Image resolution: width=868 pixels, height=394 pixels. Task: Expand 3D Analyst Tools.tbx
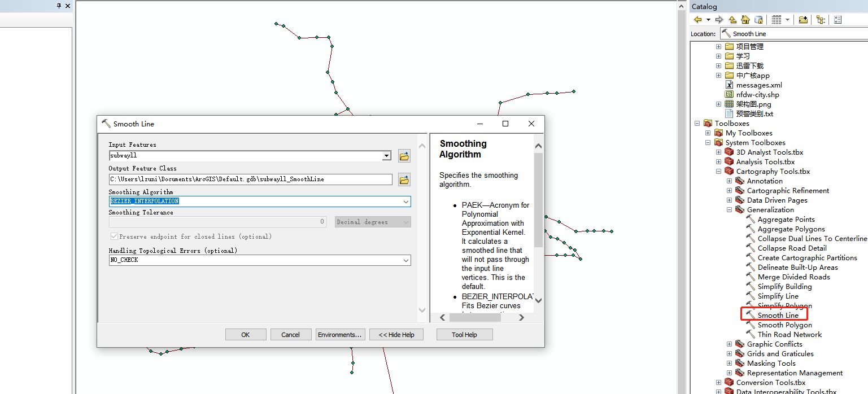[718, 152]
